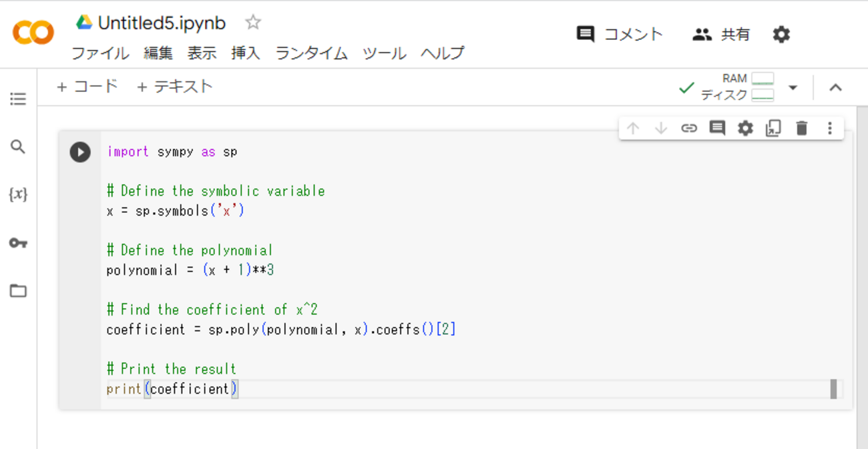Open the table of contents sidebar
Screen dimensions: 868x449
(17, 98)
